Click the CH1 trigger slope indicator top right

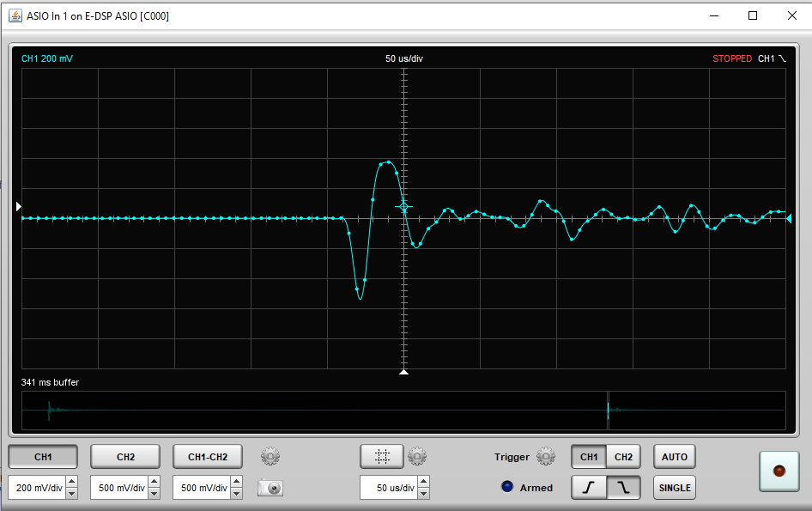coord(773,58)
